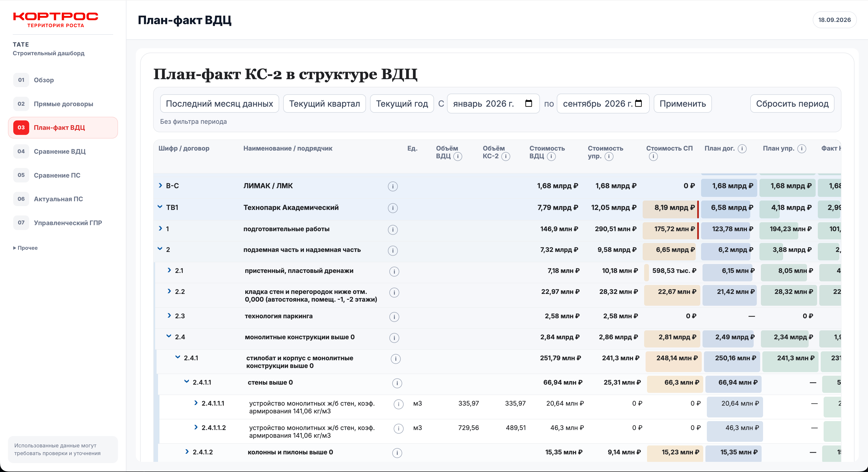
Task: Show tooltip icon for Стоимость ВДЦ header
Action: click(x=551, y=156)
